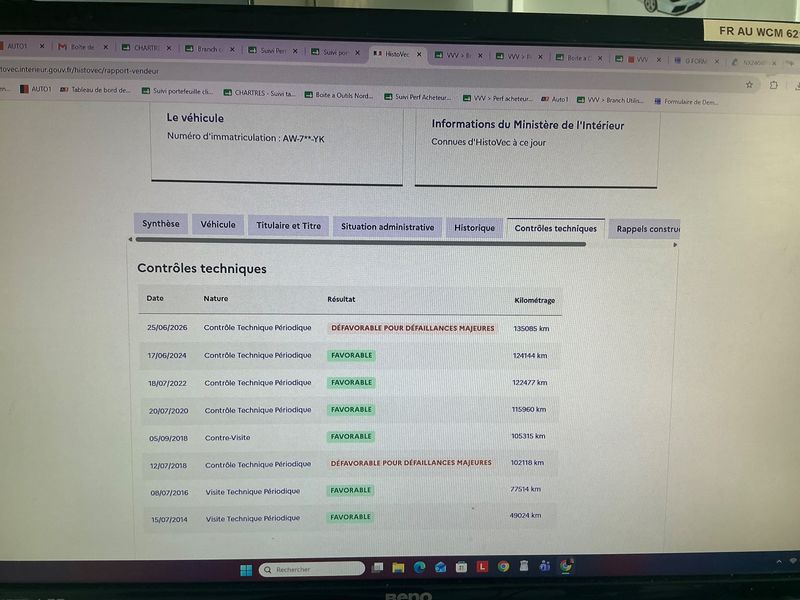Screen dimensions: 800x600
Task: Open Microsoft Teams from the taskbar
Action: (x=544, y=565)
